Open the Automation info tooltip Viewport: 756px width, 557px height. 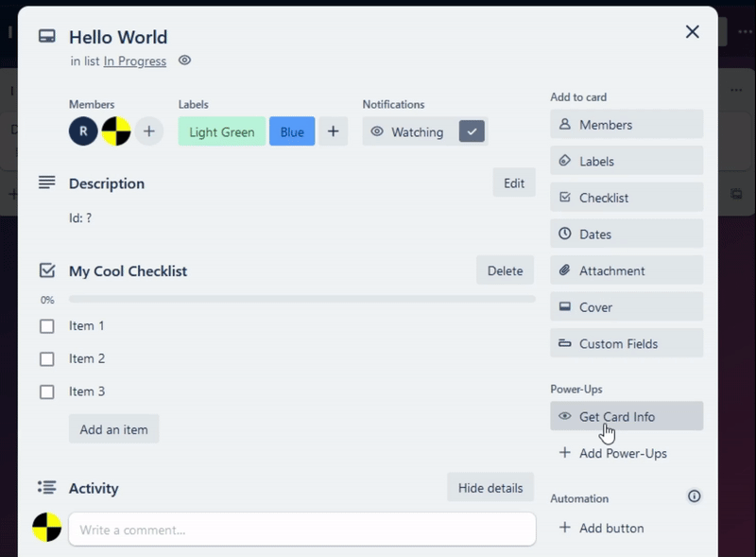[x=694, y=496]
